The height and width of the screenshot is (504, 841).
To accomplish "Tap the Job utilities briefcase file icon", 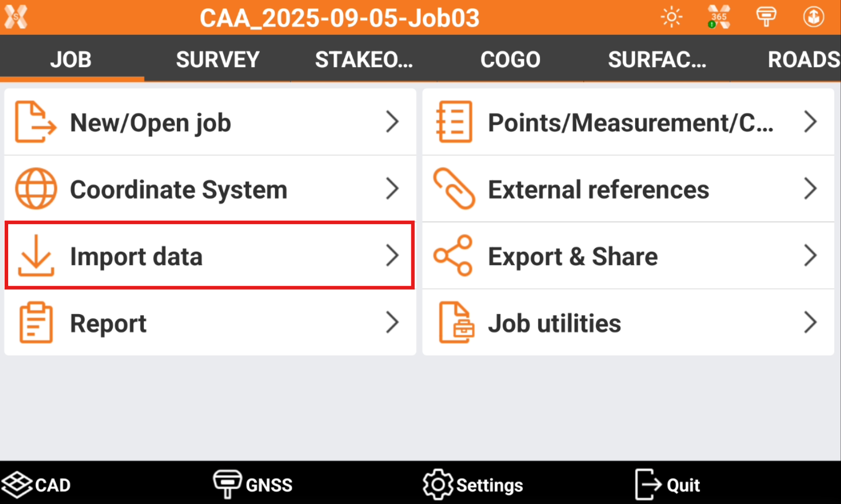I will point(456,322).
